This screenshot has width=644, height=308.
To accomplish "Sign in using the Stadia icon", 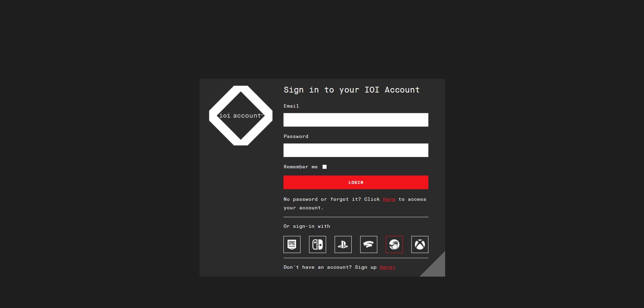I will (369, 244).
